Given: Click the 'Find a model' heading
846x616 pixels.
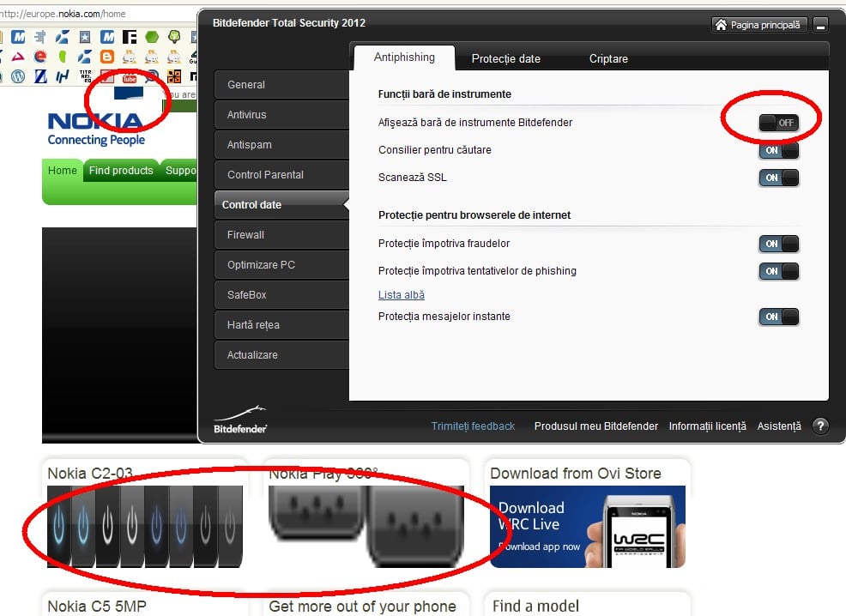Looking at the screenshot, I should tap(535, 607).
